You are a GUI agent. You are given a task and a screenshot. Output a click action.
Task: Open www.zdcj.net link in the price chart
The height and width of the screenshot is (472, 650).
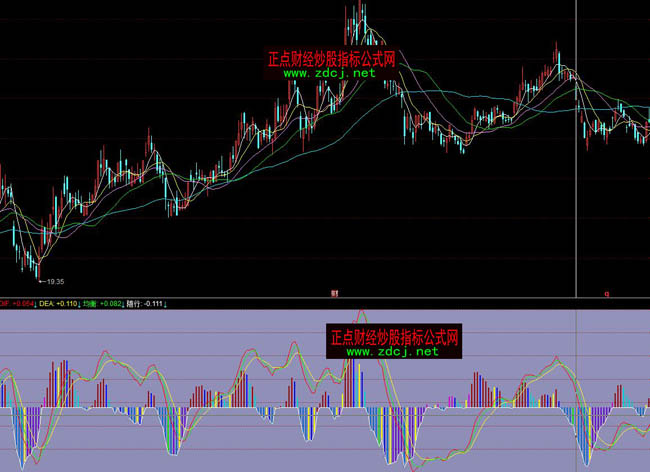330,73
